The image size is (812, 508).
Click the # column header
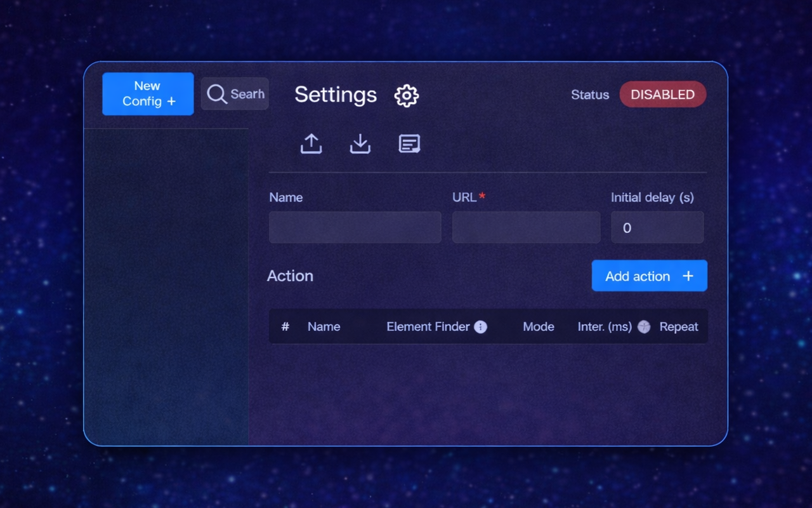click(x=285, y=326)
